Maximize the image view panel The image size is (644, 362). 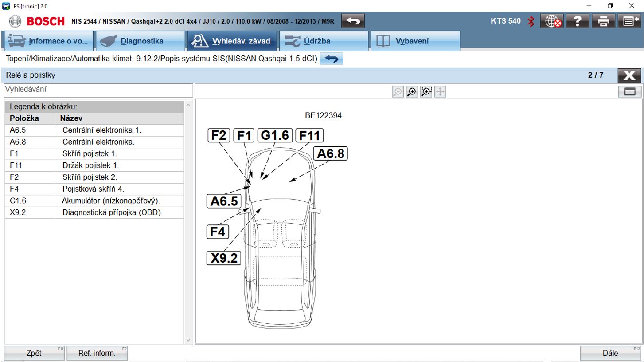(x=630, y=92)
